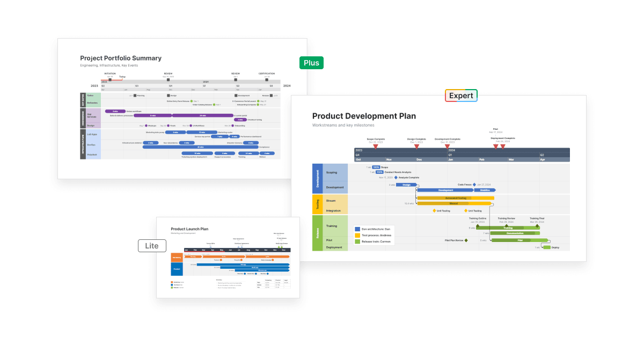644x337 pixels.
Task: Click the yellow Test process: Andreea legend swatch
Action: [x=357, y=235]
